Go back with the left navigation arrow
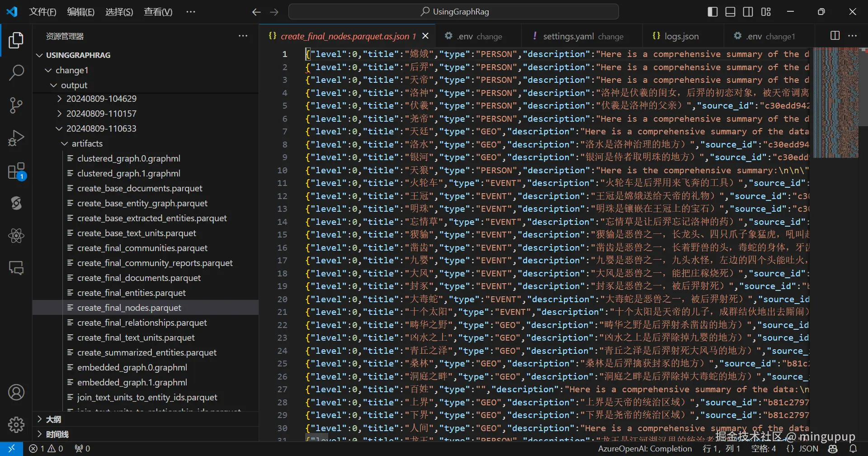 256,12
